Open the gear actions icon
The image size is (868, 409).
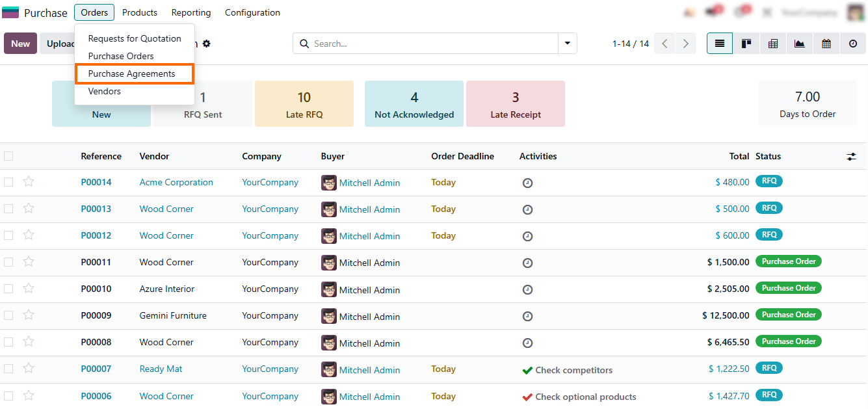(207, 44)
